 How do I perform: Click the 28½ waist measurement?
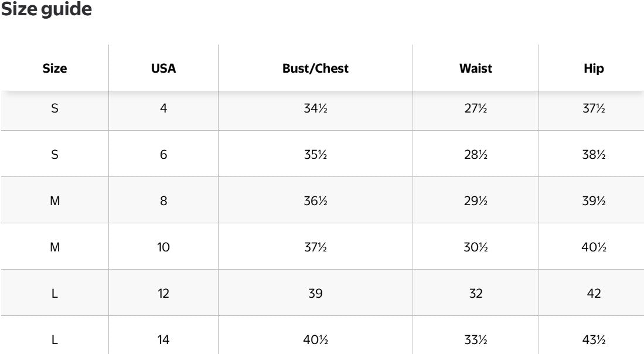[476, 155]
